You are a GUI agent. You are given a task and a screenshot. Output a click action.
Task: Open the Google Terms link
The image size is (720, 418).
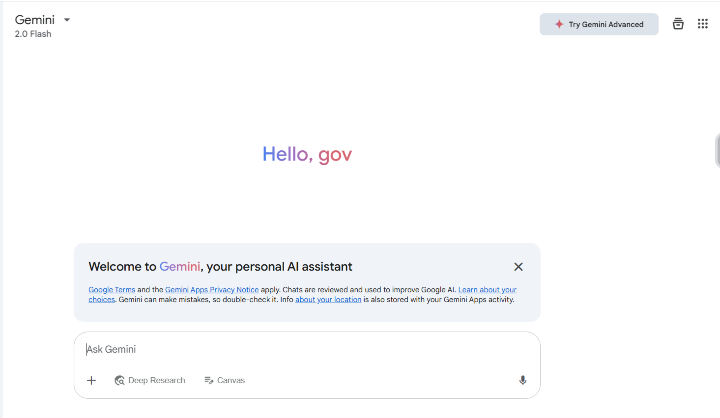[110, 290]
